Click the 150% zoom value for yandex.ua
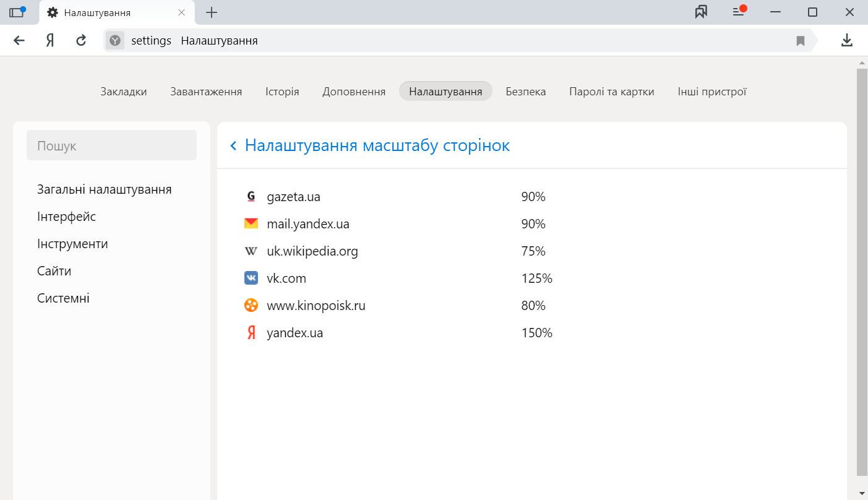 coord(536,333)
